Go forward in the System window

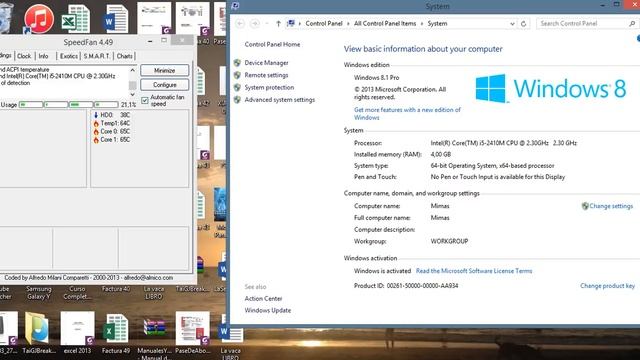coord(255,24)
